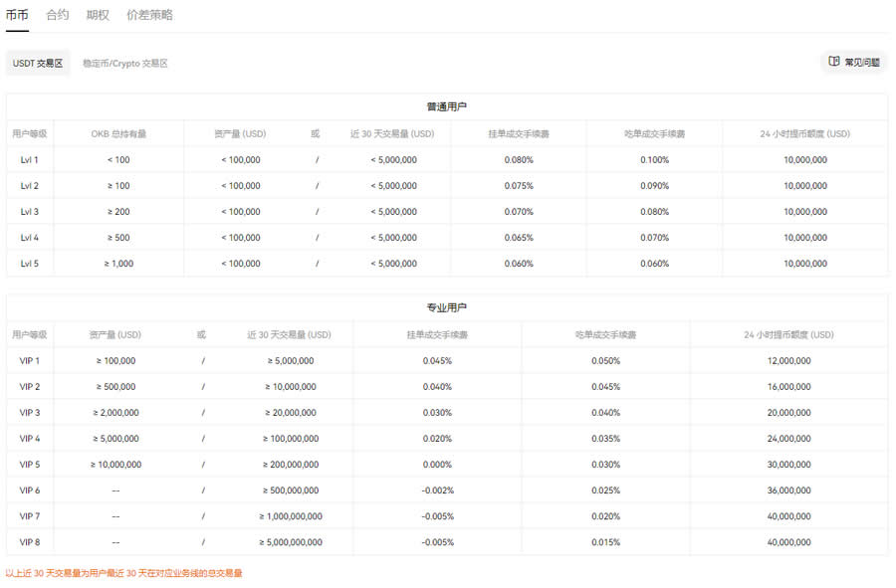
Task: Open the Lvl 3 user level link
Action: (x=28, y=211)
